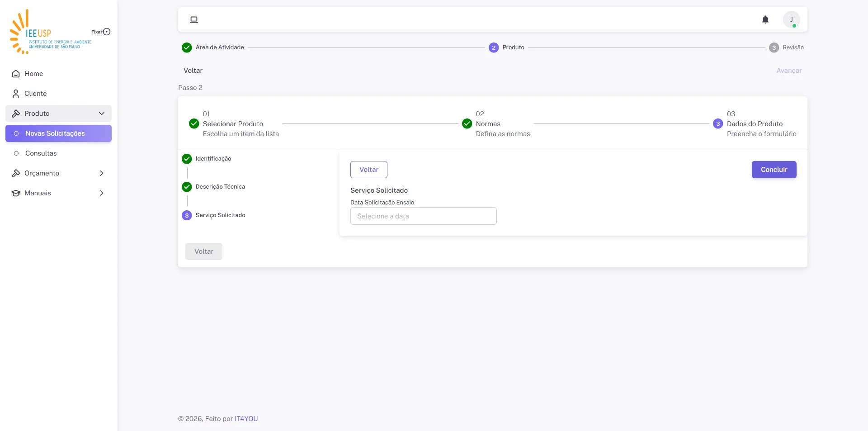Image resolution: width=868 pixels, height=431 pixels.
Task: Go to Home in the sidebar
Action: (58, 74)
